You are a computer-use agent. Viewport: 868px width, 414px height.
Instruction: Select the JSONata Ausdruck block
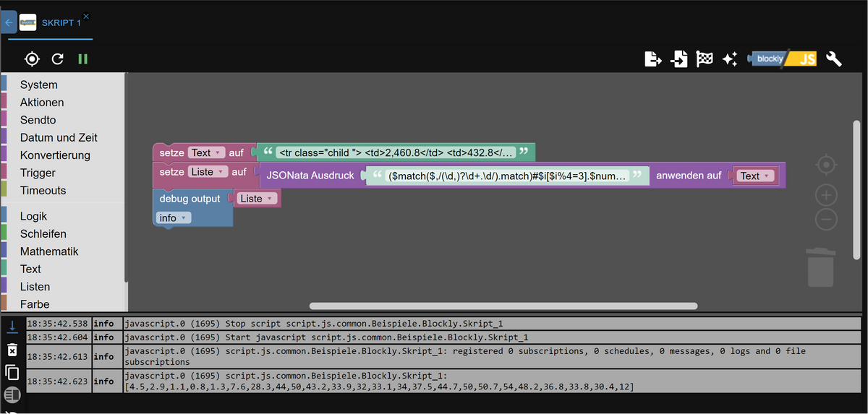[310, 176]
